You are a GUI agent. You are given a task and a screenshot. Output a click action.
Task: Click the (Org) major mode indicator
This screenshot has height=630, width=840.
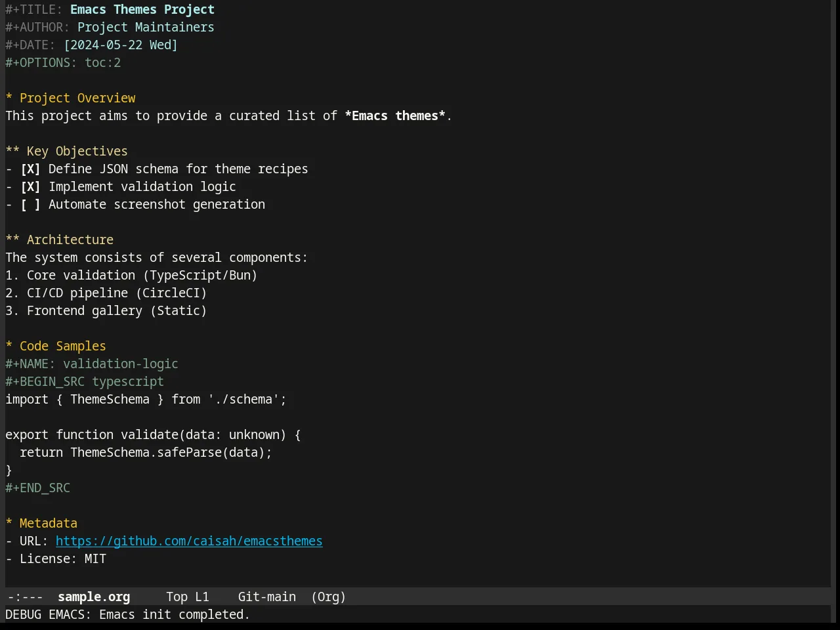(x=329, y=597)
